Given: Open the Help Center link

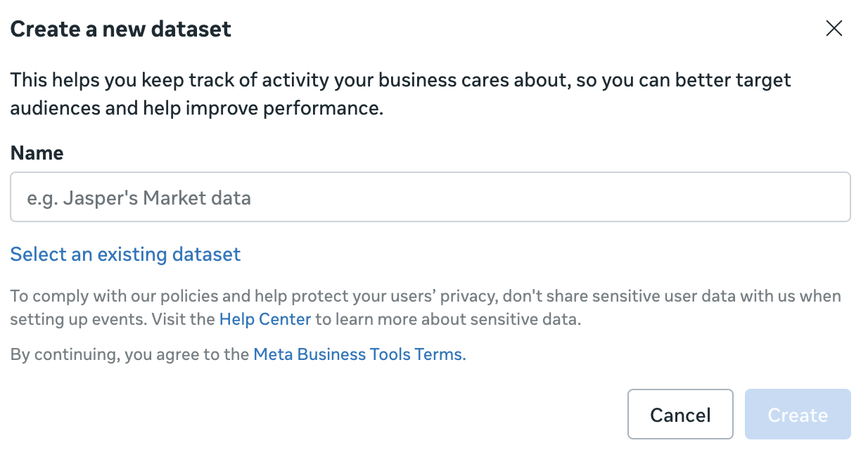Looking at the screenshot, I should 264,319.
